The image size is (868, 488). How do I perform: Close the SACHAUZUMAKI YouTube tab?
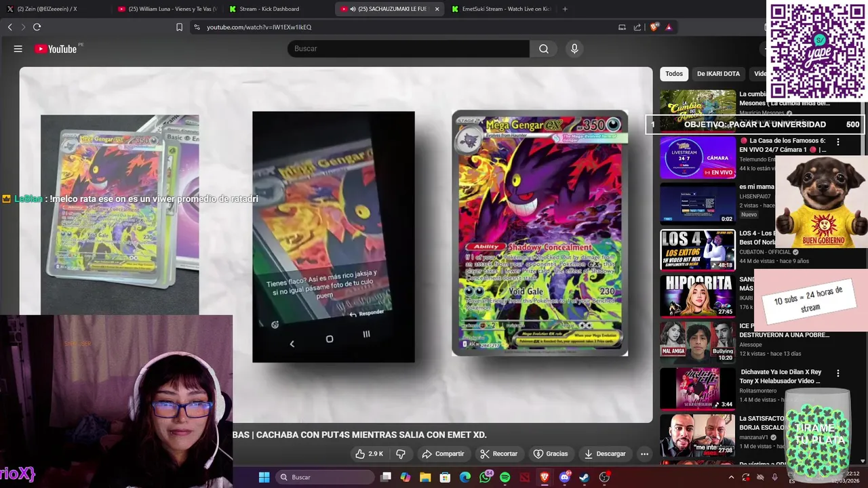click(437, 9)
